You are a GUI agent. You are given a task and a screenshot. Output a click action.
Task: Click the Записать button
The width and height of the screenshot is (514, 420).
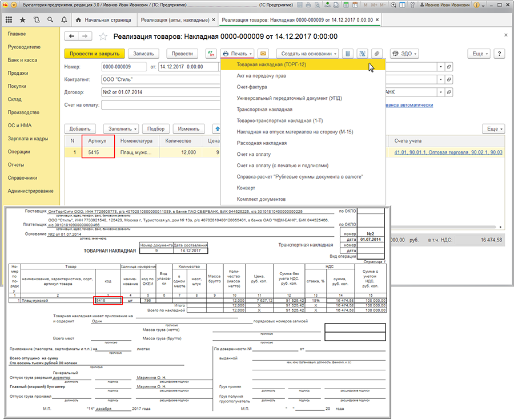(143, 54)
